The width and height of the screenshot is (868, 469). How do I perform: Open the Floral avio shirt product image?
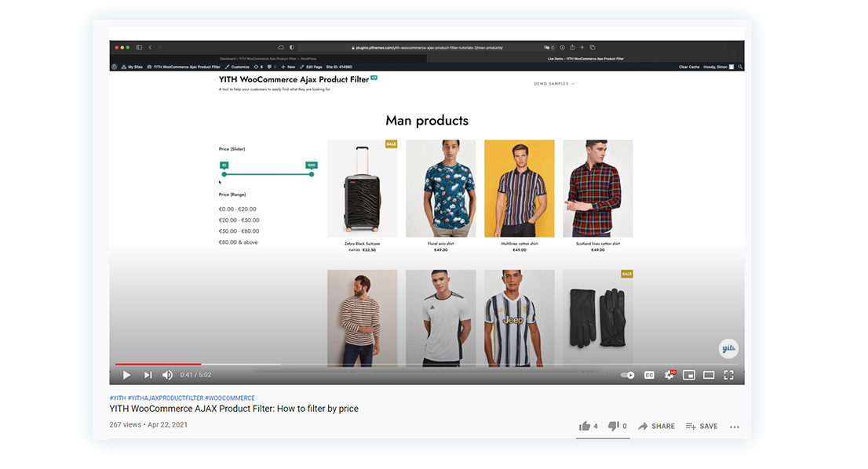[x=440, y=188]
